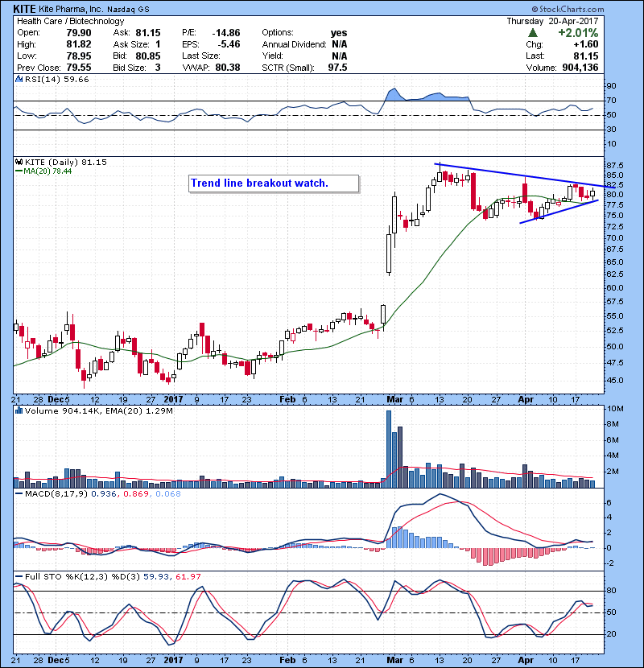Click the MACD histogram value 0.068
The width and height of the screenshot is (644, 668).
[168, 494]
